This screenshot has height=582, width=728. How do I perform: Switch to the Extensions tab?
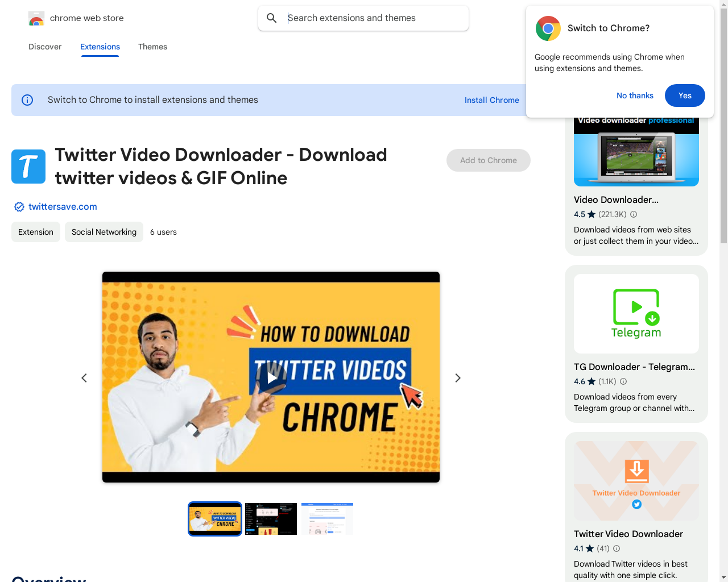(100, 47)
